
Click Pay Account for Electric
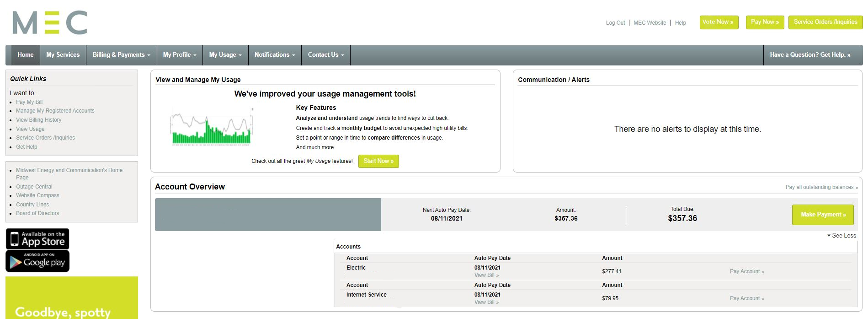coord(747,271)
